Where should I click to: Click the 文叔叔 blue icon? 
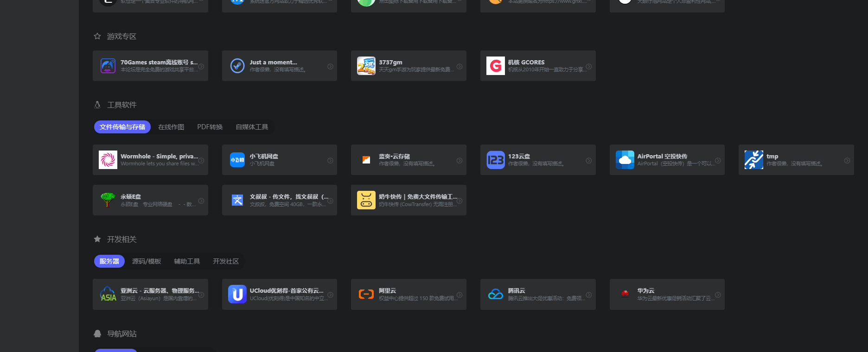(x=237, y=200)
